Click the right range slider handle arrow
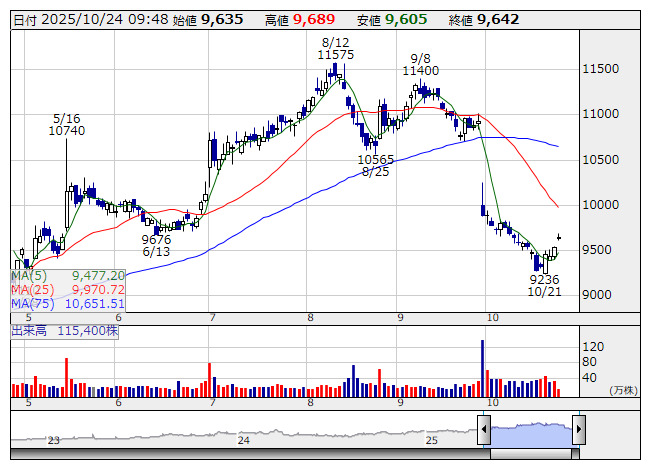 click(578, 431)
